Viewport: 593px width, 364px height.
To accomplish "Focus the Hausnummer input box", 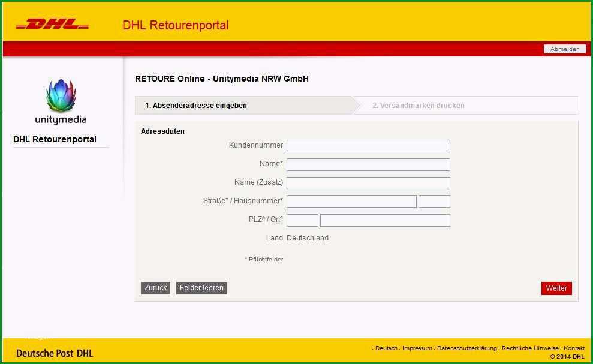I will (x=435, y=201).
